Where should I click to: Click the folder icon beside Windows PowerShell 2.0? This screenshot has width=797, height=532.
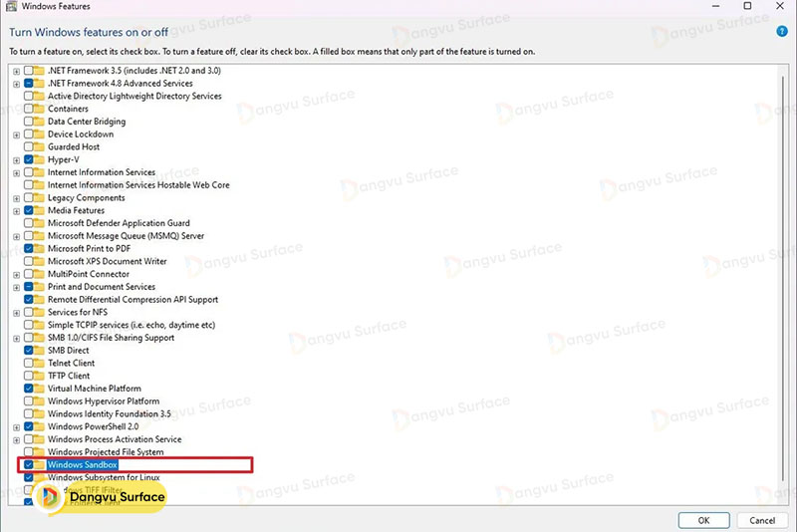click(39, 426)
